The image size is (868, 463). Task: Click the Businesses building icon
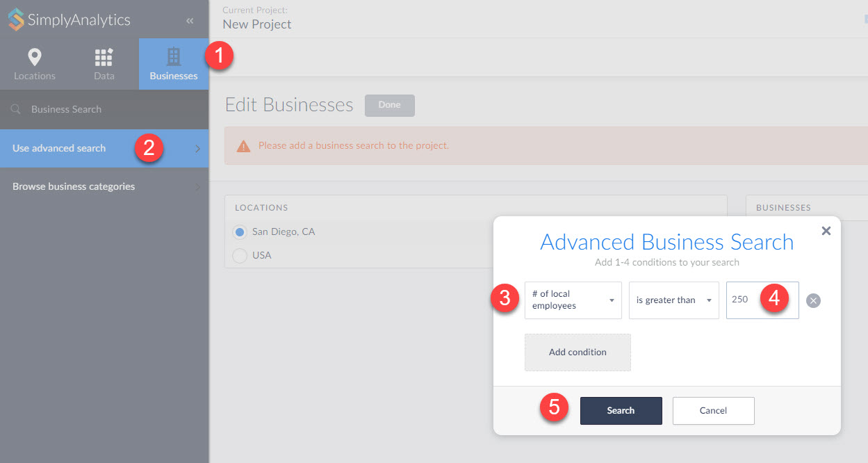174,57
